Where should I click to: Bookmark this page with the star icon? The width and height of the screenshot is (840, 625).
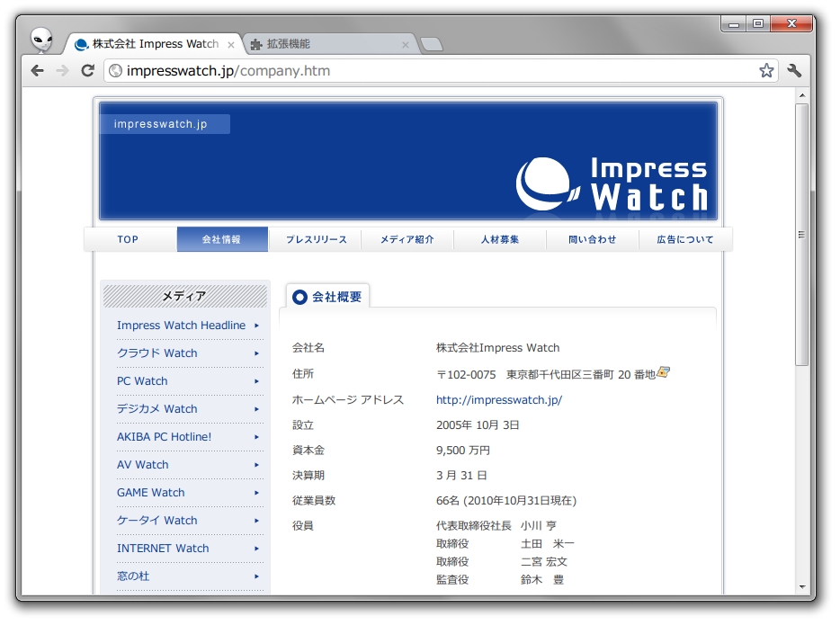tap(766, 71)
